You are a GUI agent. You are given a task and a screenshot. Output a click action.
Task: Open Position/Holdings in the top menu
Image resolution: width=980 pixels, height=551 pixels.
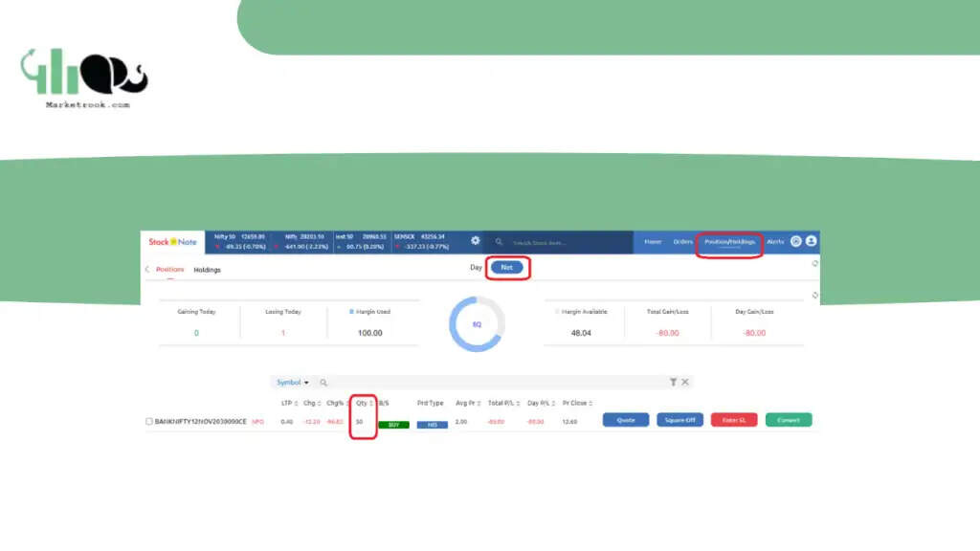729,242
